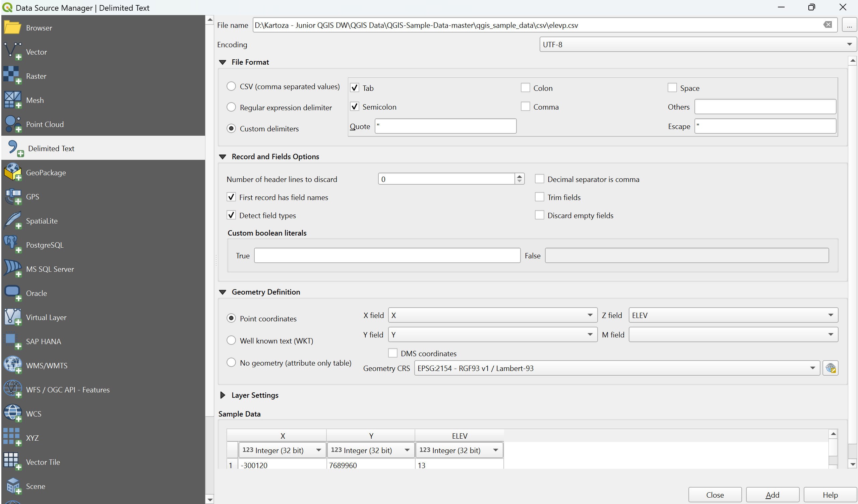Select the XYZ tiles icon
The height and width of the screenshot is (504, 858).
click(13, 438)
